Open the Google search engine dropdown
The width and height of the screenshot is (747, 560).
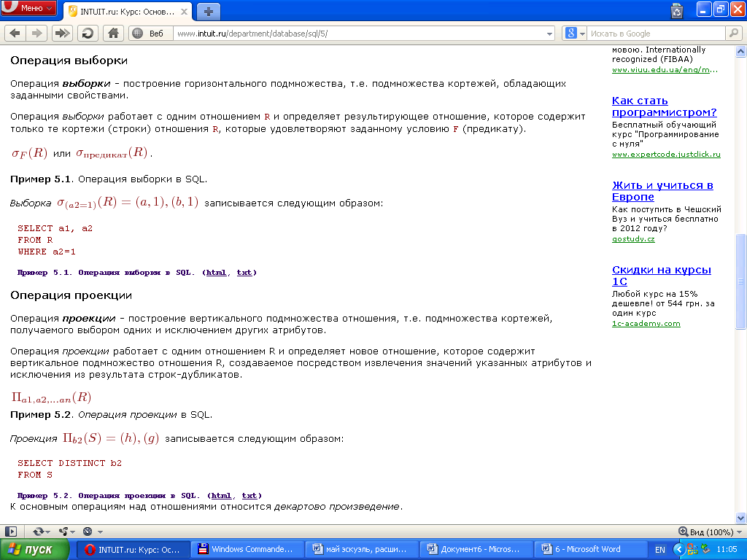click(575, 34)
